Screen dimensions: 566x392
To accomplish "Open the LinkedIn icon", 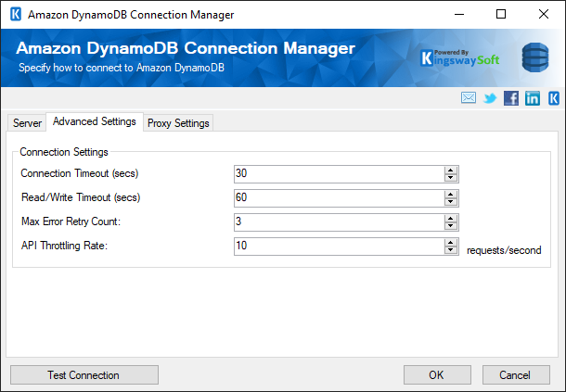I will tap(533, 98).
